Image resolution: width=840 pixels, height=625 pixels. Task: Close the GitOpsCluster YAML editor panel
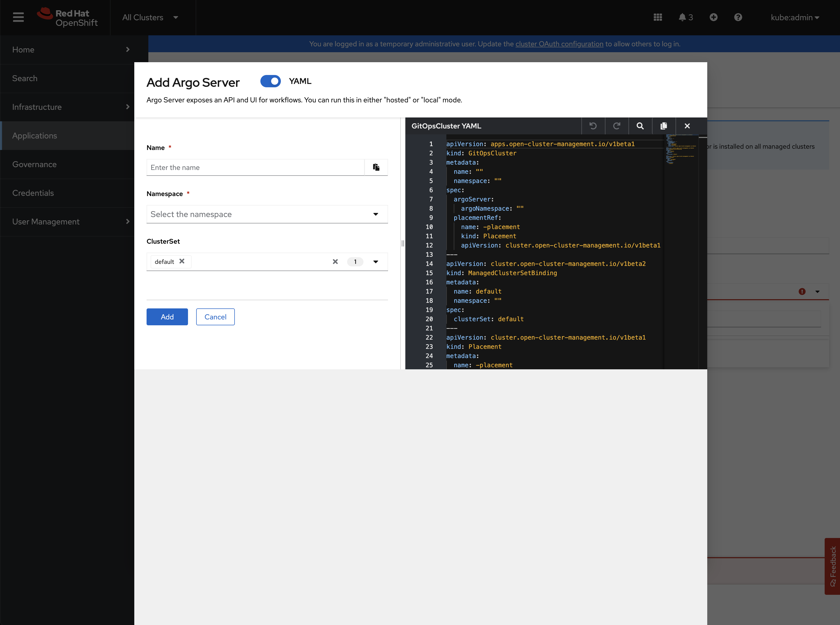[687, 126]
